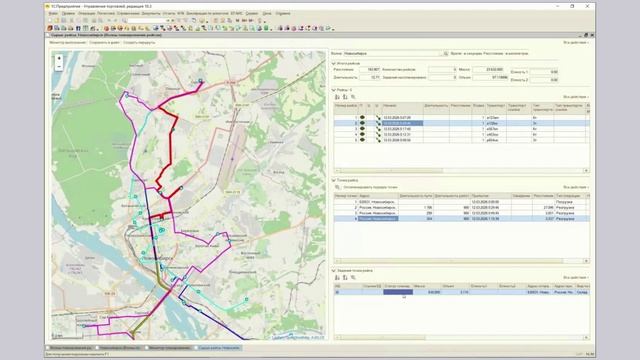Click the find icon in the Рейсы section toolbar
The width and height of the screenshot is (640, 360).
click(x=353, y=97)
